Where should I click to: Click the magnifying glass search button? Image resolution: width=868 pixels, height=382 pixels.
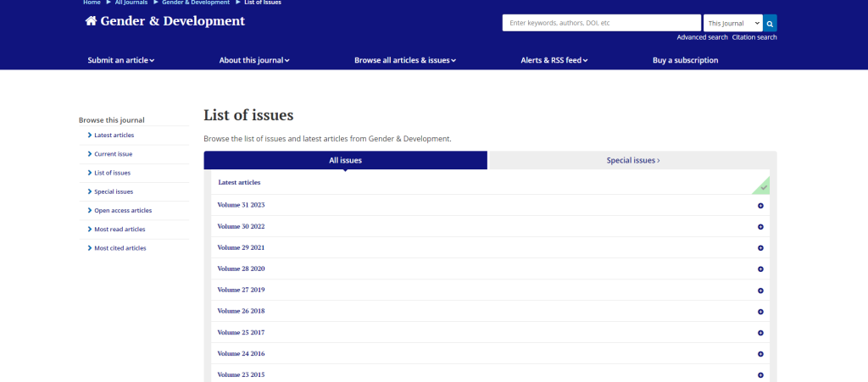[x=770, y=23]
